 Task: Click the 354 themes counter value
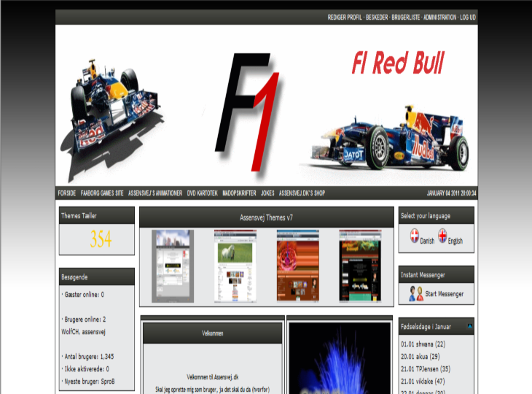(x=101, y=239)
